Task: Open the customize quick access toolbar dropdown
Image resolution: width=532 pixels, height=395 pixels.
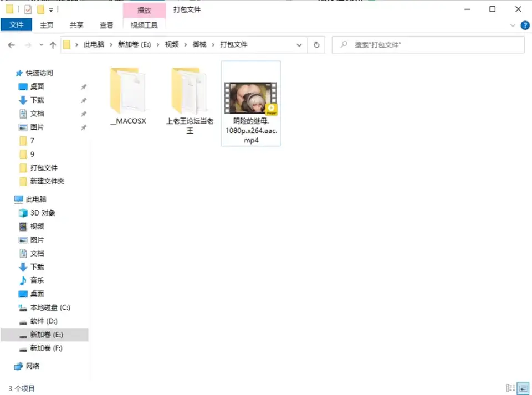Action: point(51,10)
